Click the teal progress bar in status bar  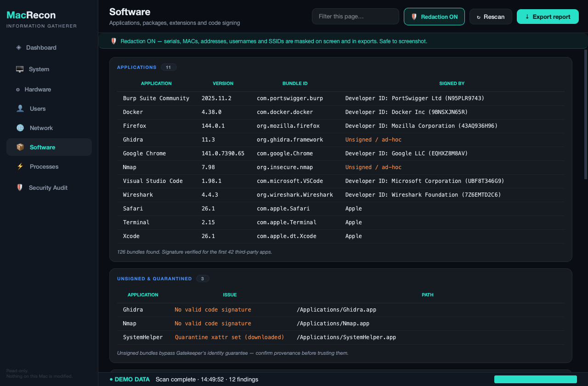536,379
